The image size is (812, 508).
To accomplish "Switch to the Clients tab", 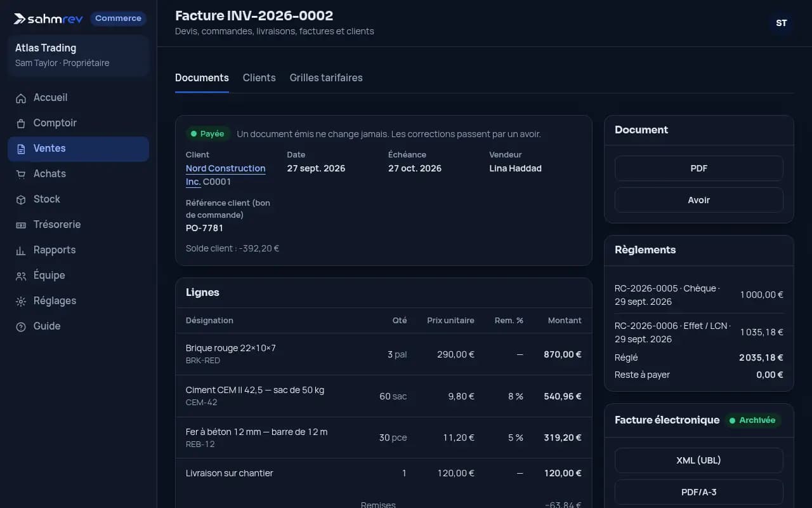I will point(259,77).
